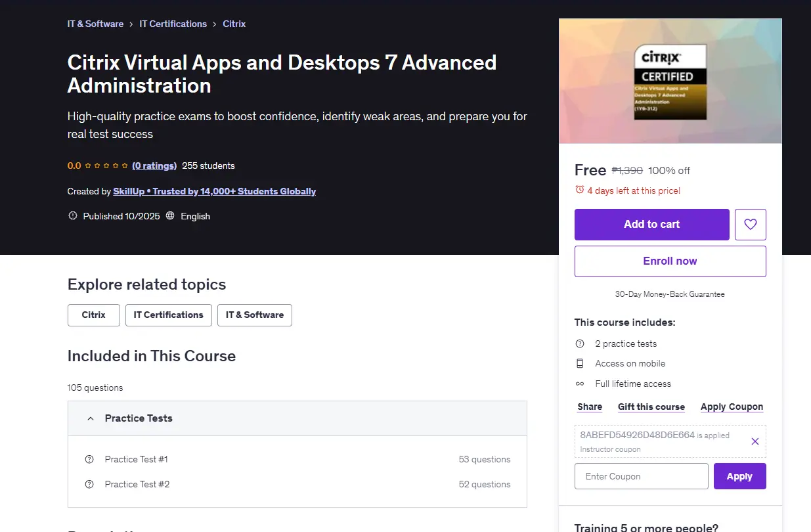Click '255 students' text
The height and width of the screenshot is (532, 811).
[x=208, y=166]
